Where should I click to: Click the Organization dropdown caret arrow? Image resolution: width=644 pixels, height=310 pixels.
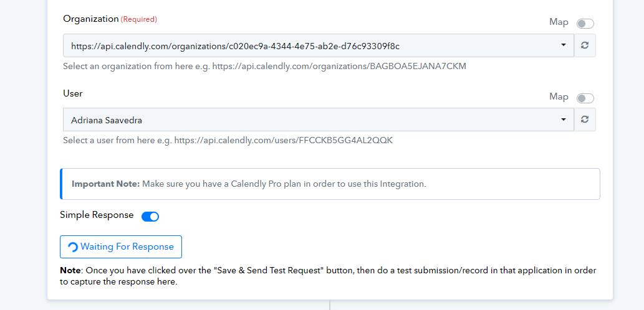pos(563,45)
